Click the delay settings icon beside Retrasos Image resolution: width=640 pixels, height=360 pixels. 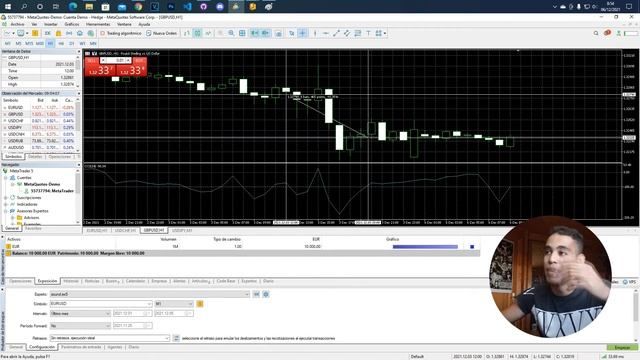pos(176,338)
